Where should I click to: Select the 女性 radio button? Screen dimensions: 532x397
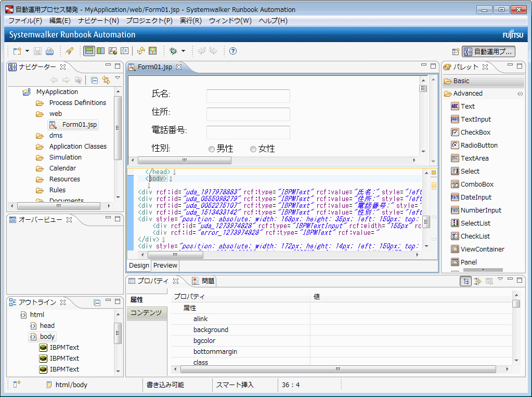[x=253, y=149]
